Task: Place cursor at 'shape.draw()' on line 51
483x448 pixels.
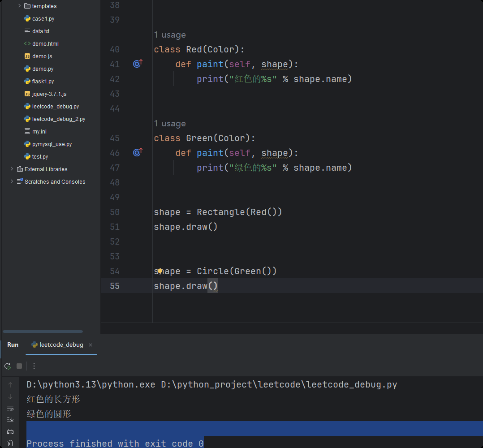Action: 186,227
